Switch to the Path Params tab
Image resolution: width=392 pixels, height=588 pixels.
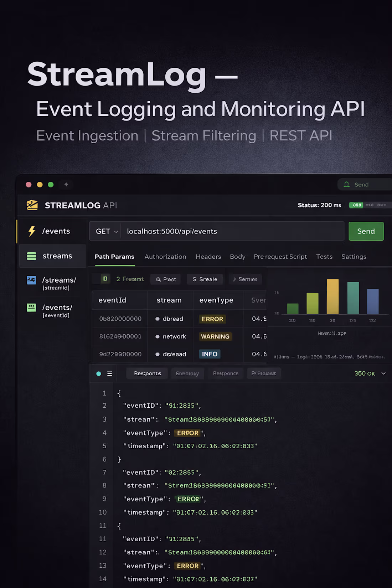coord(114,257)
